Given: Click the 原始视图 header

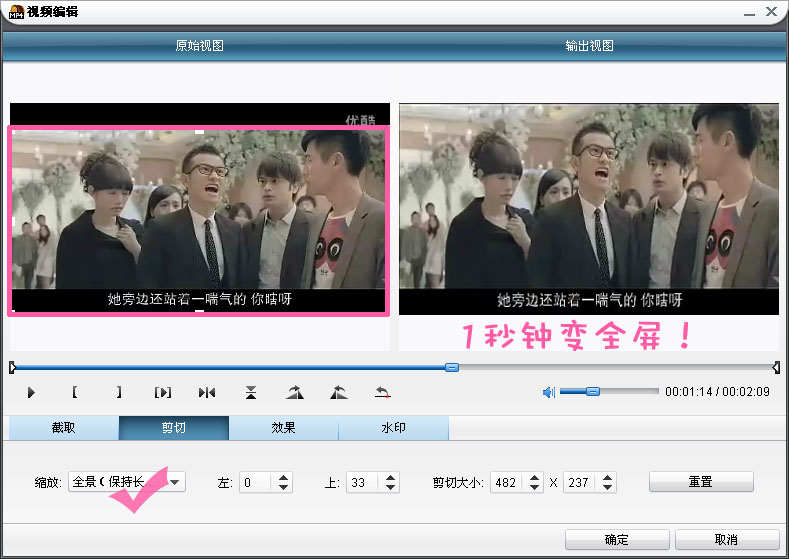Looking at the screenshot, I should pyautogui.click(x=199, y=46).
